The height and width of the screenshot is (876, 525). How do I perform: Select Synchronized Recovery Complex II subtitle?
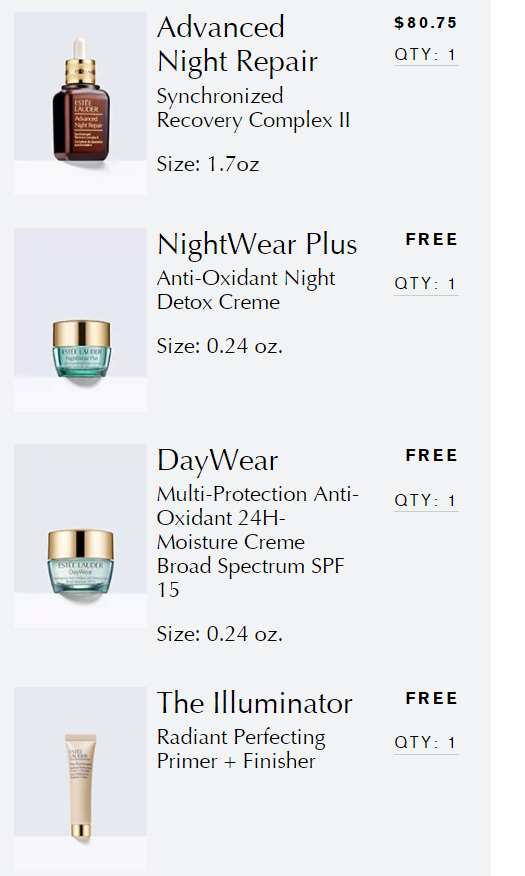254,108
